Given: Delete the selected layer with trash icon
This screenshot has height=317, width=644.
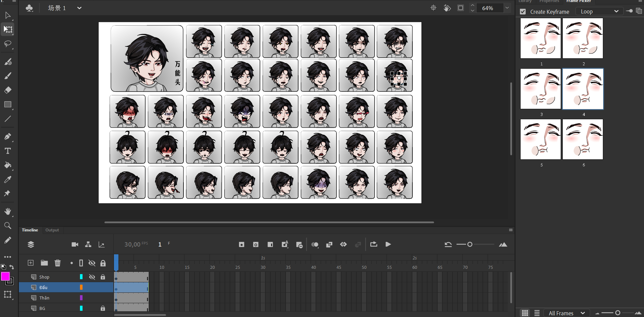Looking at the screenshot, I should 58,263.
